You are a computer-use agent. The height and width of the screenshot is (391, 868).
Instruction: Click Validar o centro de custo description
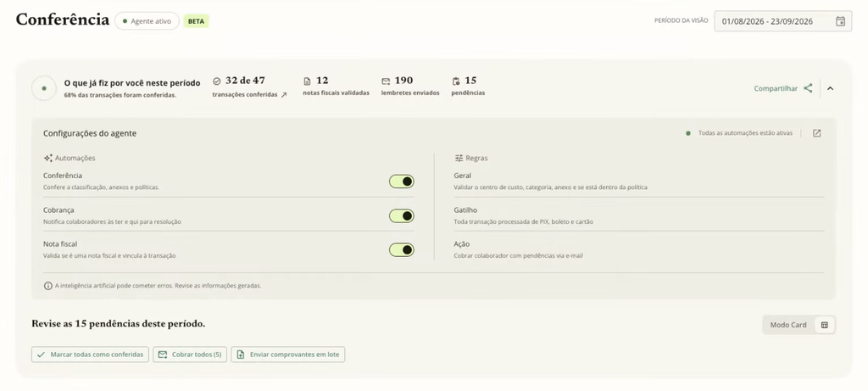click(x=550, y=187)
